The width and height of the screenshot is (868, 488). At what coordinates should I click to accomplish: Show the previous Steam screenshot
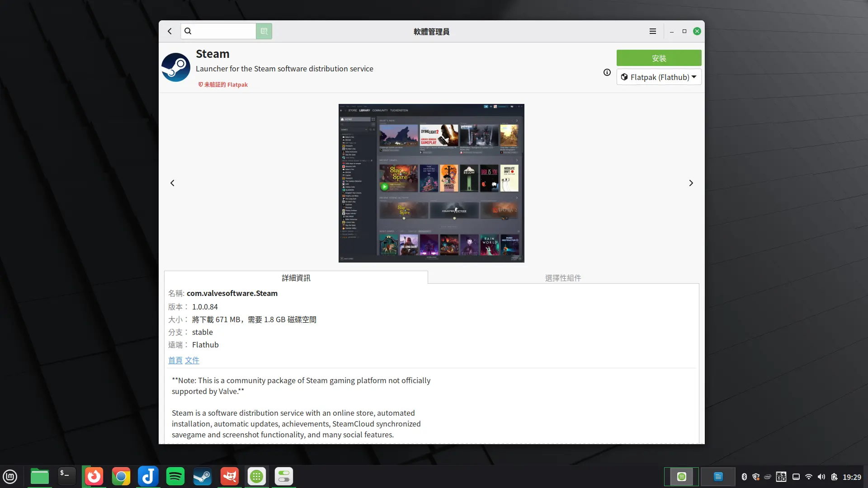pos(172,183)
